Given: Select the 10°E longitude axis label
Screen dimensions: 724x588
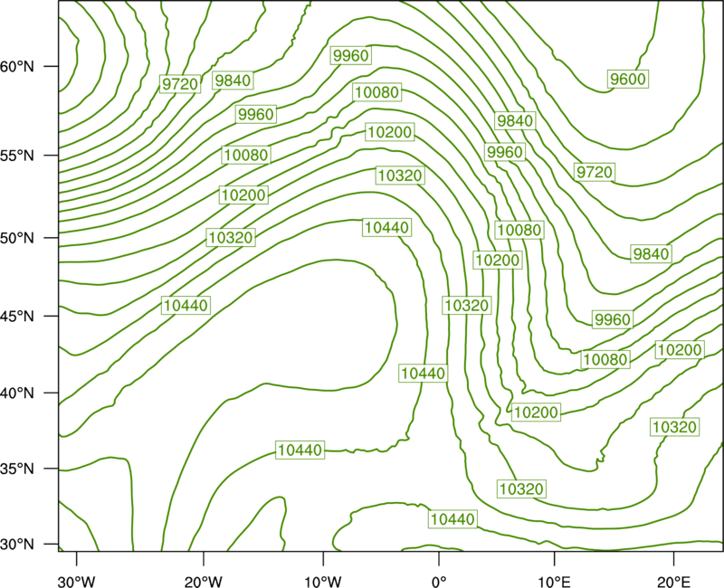Looking at the screenshot, I should pyautogui.click(x=554, y=582).
